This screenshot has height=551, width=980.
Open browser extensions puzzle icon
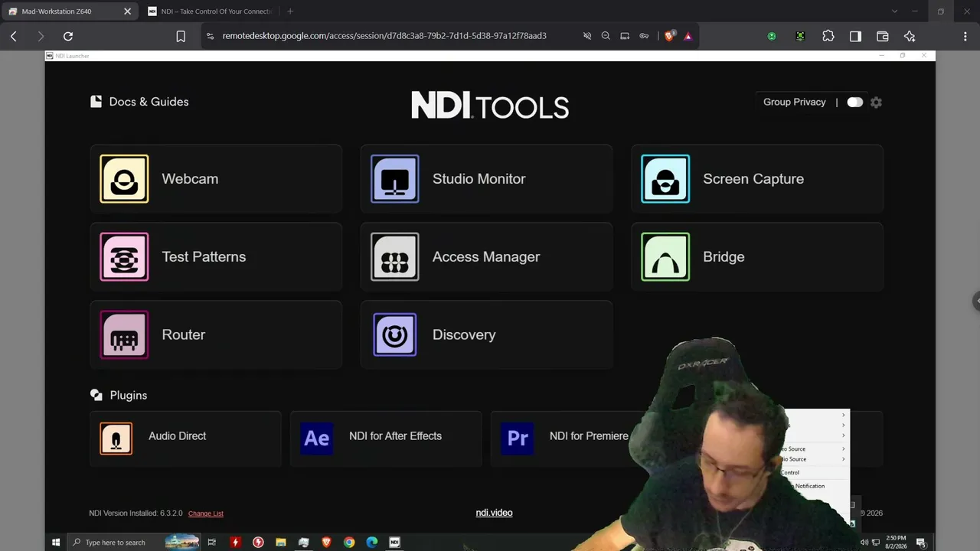828,36
